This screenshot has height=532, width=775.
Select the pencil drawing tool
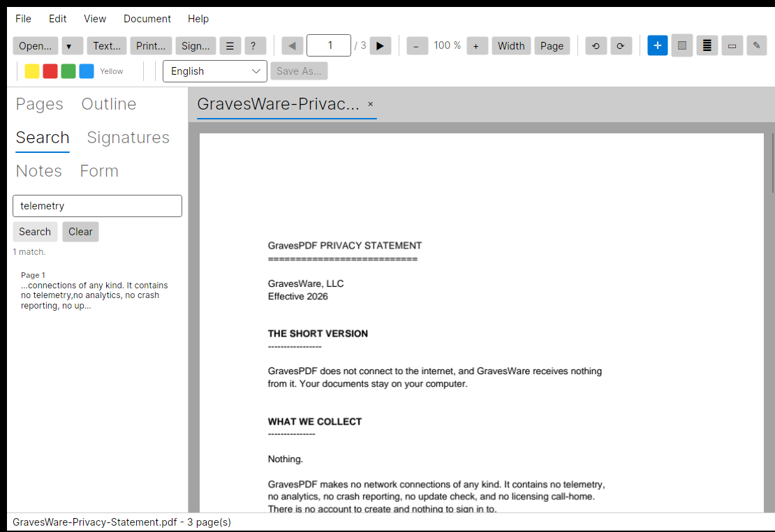(757, 45)
